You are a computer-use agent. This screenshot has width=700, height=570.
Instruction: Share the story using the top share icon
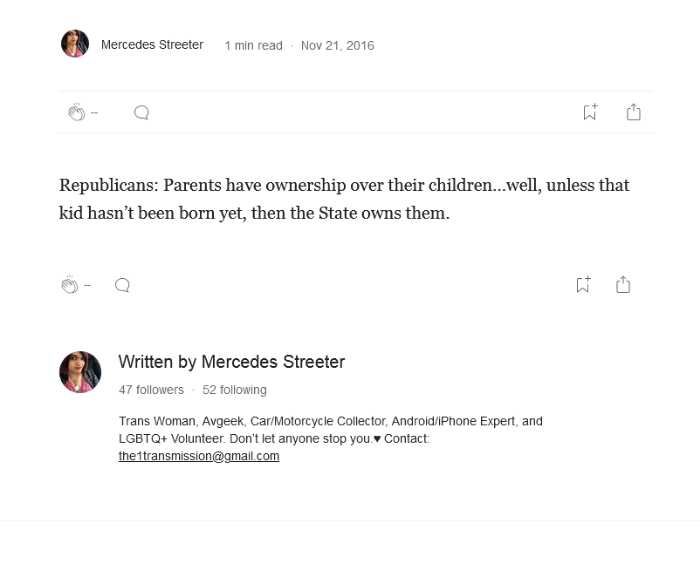pyautogui.click(x=633, y=112)
